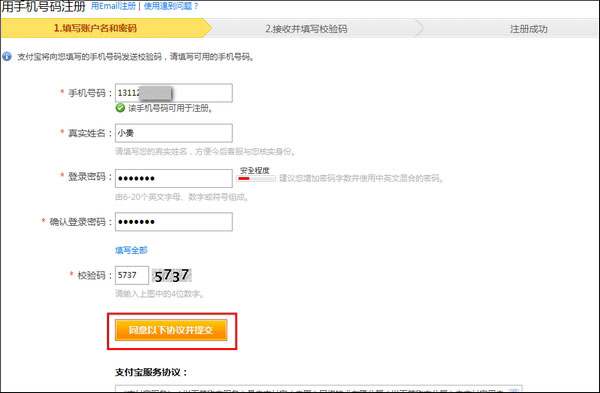Image resolution: width=600 pixels, height=393 pixels.
Task: Select step 1.填写账户名和密码
Action: pos(95,28)
